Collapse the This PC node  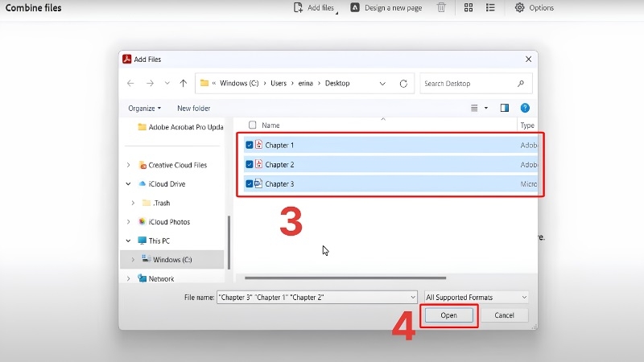[x=129, y=241]
